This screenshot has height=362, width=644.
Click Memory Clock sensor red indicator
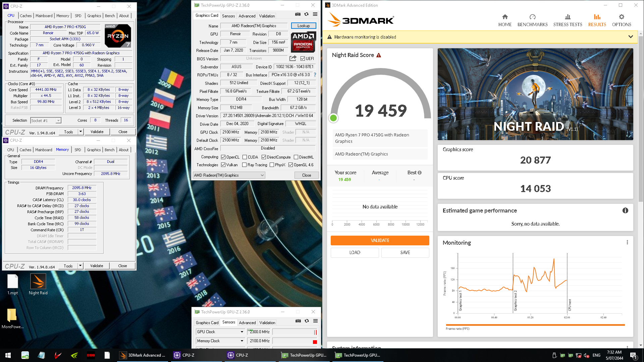(x=315, y=342)
